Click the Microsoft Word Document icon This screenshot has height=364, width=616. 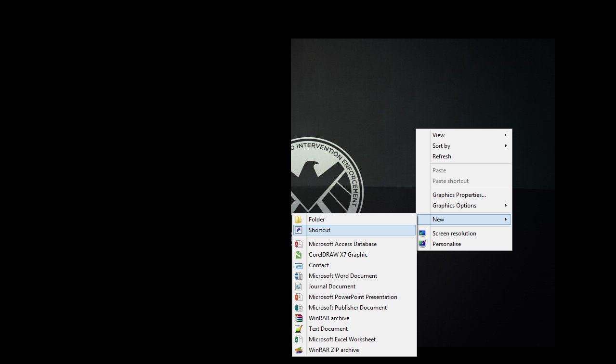(299, 276)
